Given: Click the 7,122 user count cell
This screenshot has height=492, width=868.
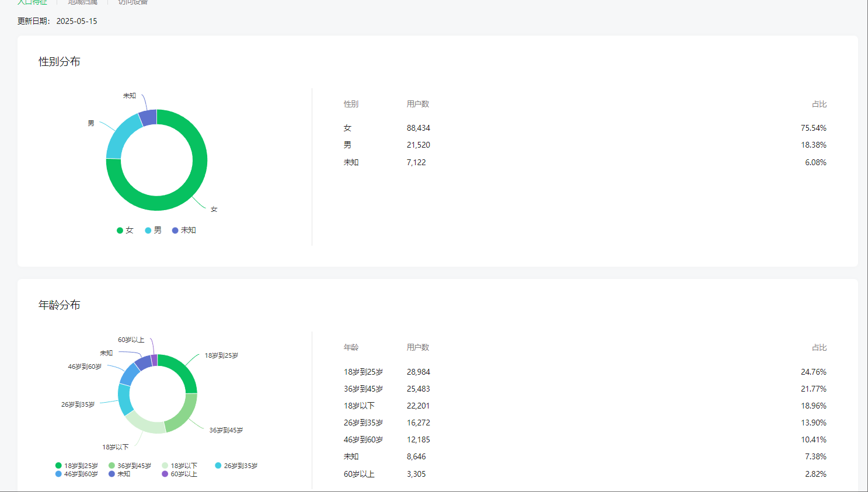Looking at the screenshot, I should pos(416,162).
